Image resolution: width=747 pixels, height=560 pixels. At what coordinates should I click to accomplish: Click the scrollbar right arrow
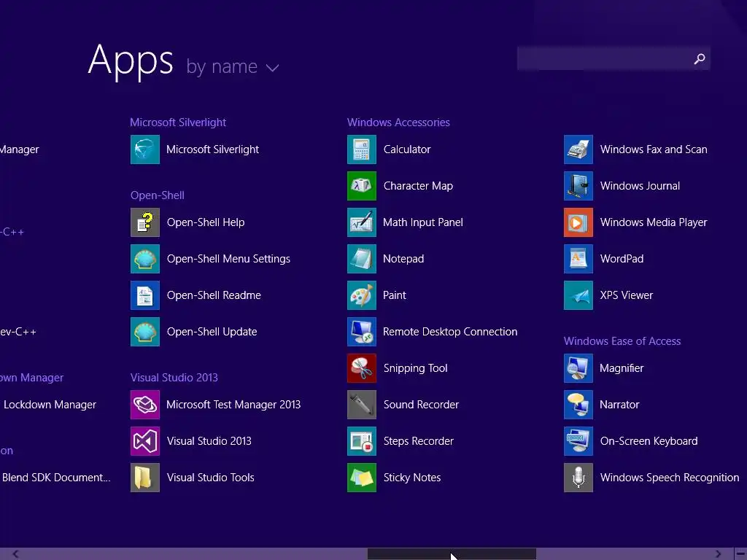[x=718, y=554]
